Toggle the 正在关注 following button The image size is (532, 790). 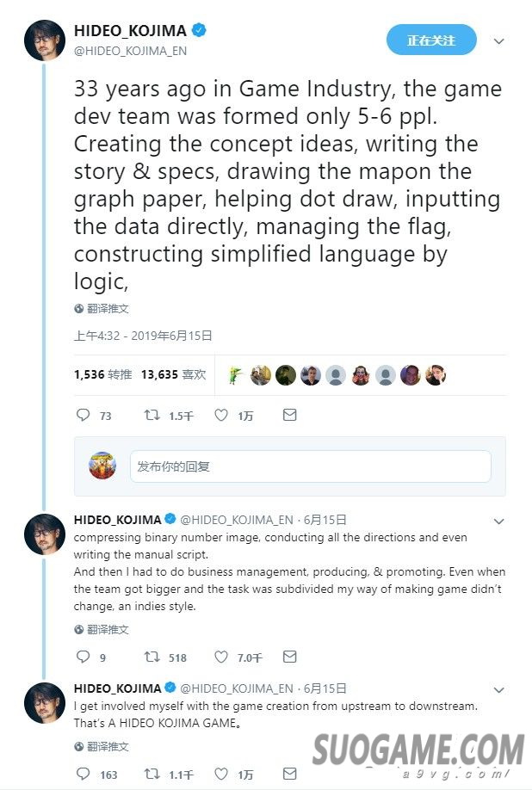pyautogui.click(x=431, y=40)
